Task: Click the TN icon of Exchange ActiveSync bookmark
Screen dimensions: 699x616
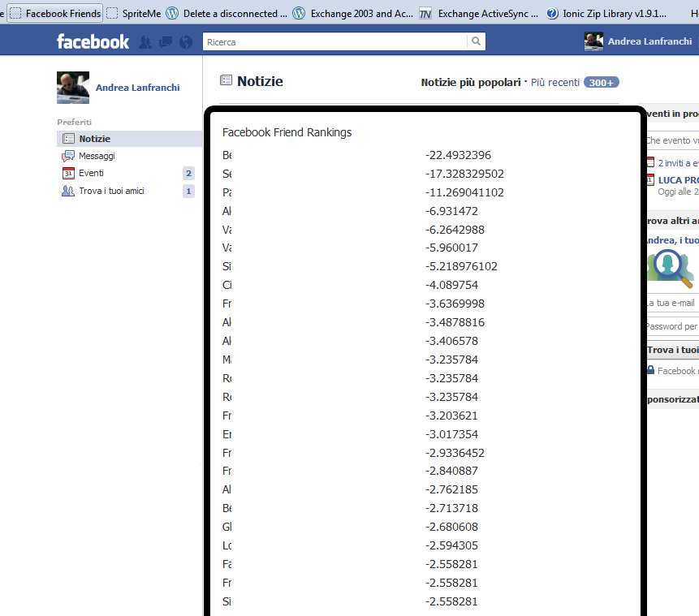Action: pos(425,14)
